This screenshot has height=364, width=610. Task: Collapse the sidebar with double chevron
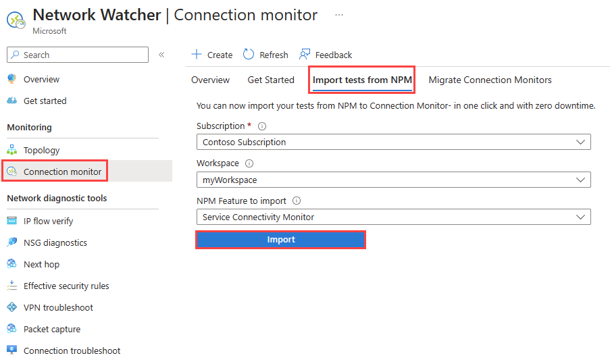click(161, 55)
